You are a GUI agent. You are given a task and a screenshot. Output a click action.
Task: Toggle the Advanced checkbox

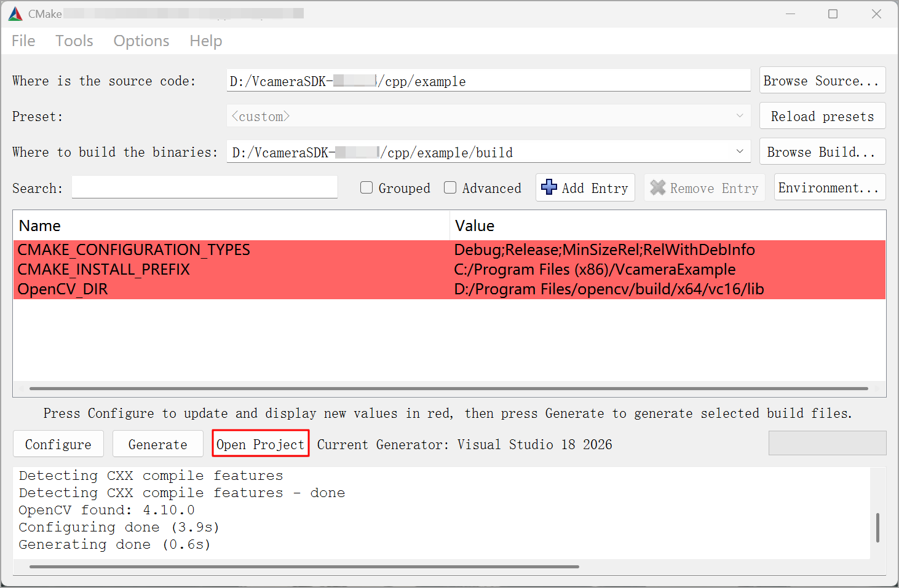[x=450, y=188]
